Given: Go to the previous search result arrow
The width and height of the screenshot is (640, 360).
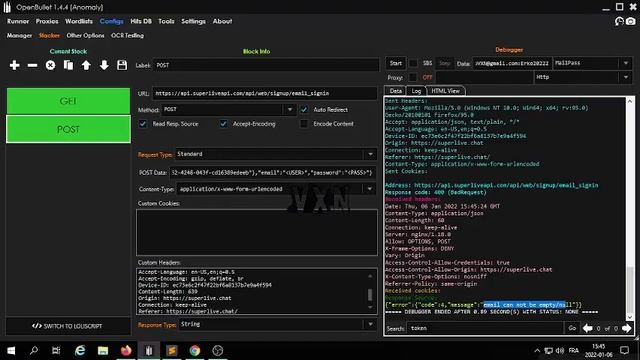Looking at the screenshot, I should point(588,328).
